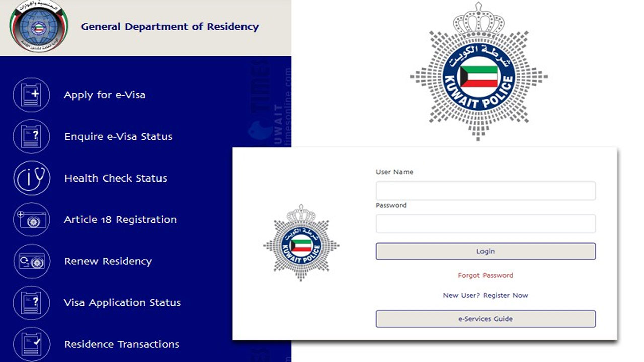Focus the User Name input field

[x=486, y=191]
